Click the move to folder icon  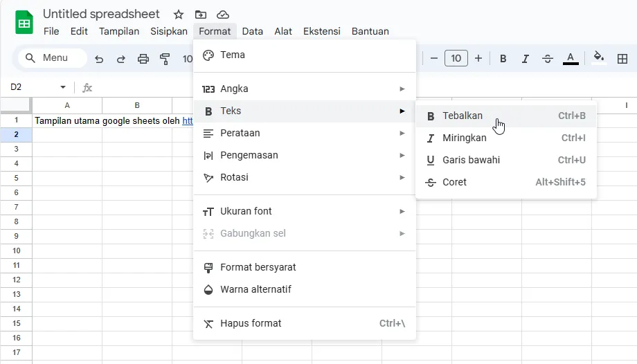[x=201, y=15]
